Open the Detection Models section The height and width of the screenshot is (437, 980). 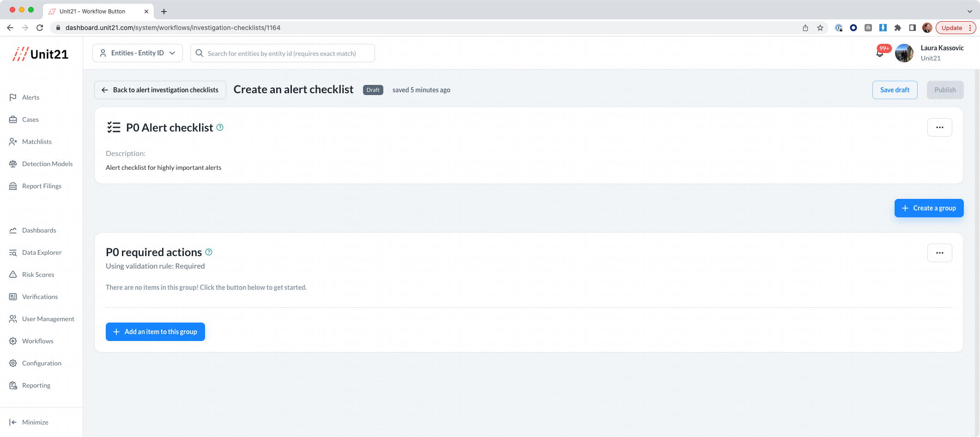pos(48,163)
